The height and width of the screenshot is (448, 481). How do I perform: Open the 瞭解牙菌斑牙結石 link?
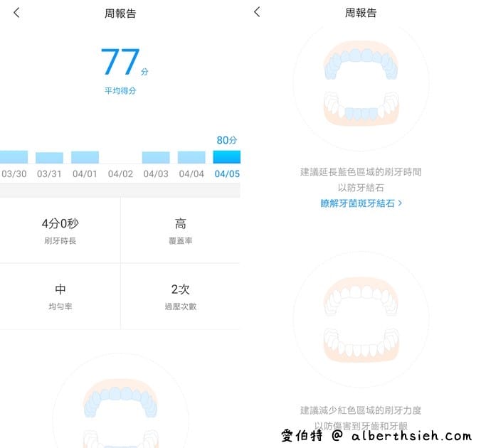click(361, 203)
